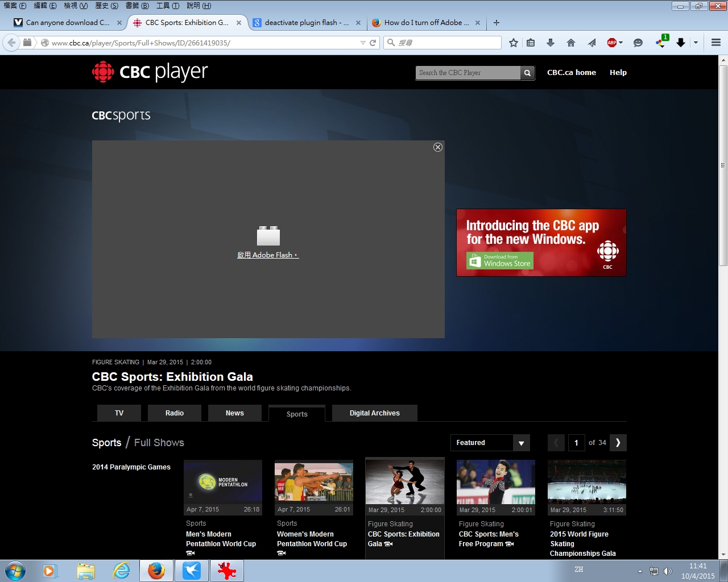The image size is (728, 582).
Task: Bookmark this page with the star icon
Action: (514, 43)
